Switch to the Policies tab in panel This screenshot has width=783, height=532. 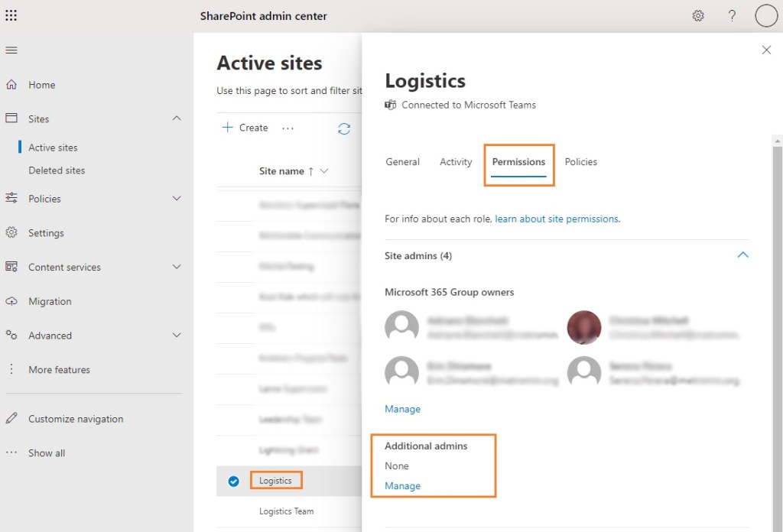point(581,162)
